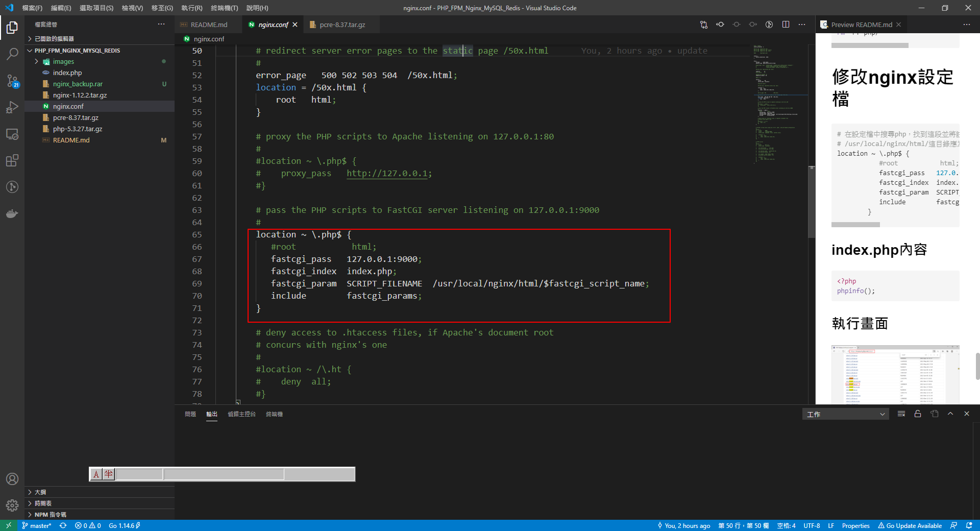Open the output channel dropdown
The height and width of the screenshot is (531, 980).
tap(845, 414)
